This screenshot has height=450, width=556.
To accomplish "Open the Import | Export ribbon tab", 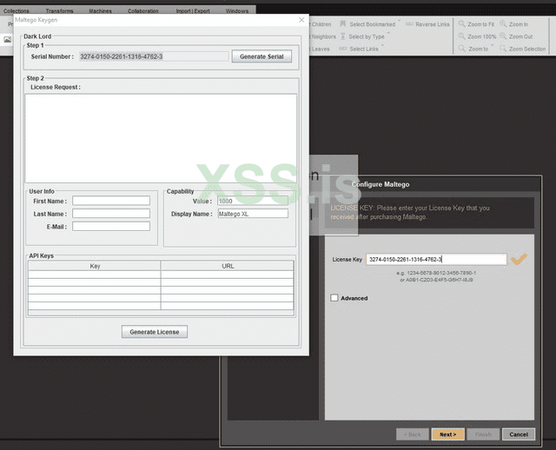I will [x=193, y=11].
